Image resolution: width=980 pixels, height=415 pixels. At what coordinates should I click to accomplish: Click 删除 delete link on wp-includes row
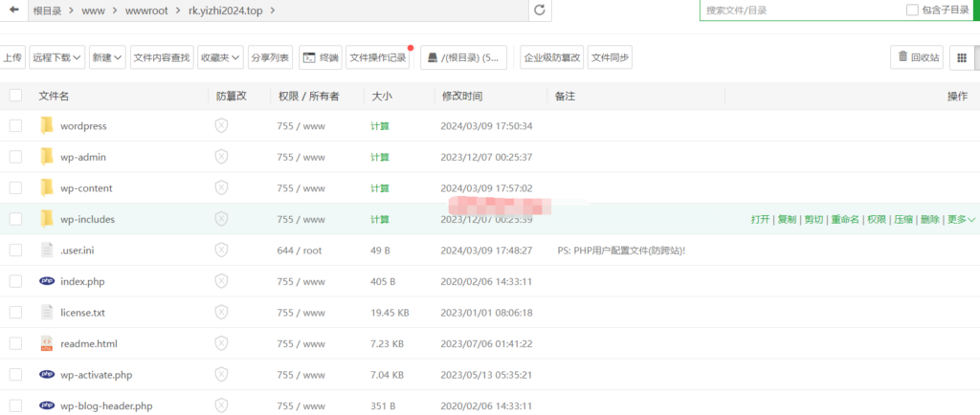pyautogui.click(x=930, y=220)
